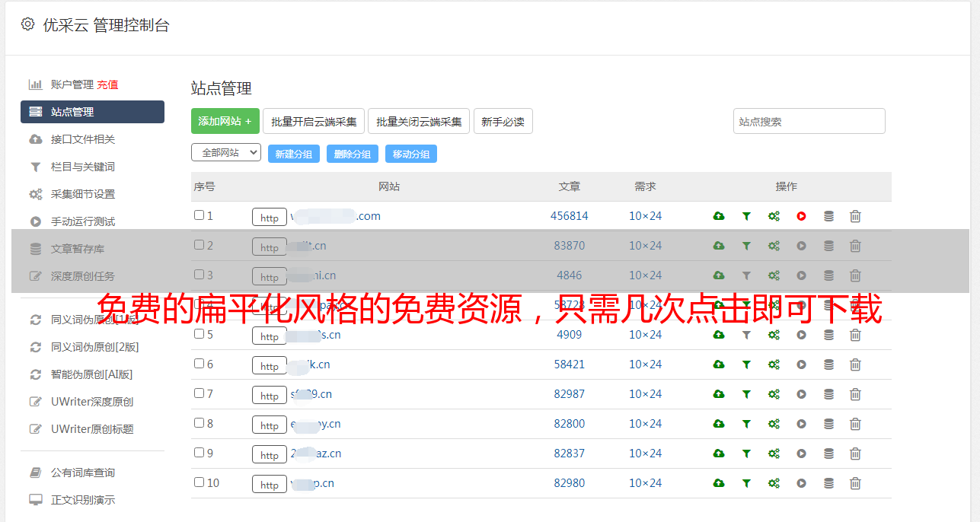Click play icon in row 9
The height and width of the screenshot is (522, 980).
pyautogui.click(x=801, y=454)
